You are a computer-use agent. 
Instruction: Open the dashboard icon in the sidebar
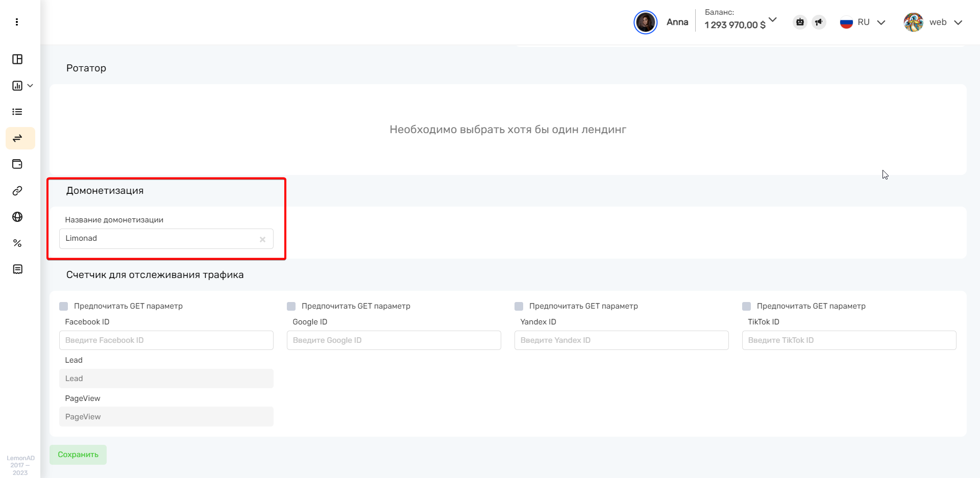click(x=17, y=59)
